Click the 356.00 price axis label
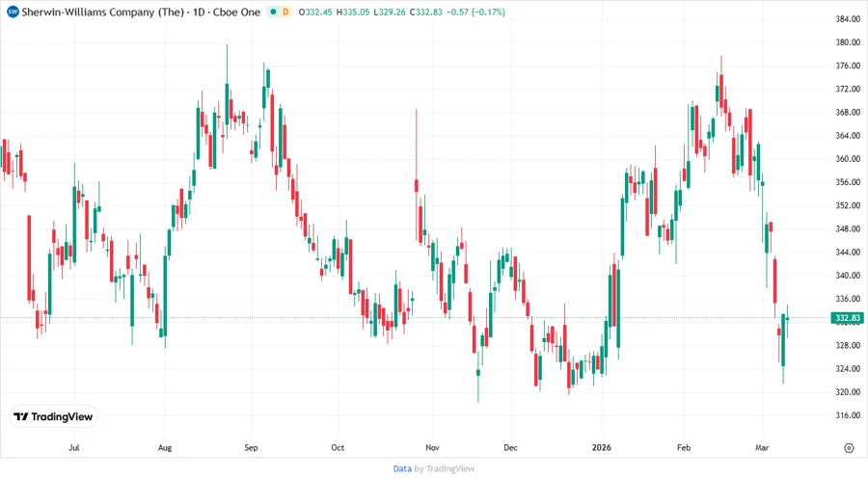 [848, 182]
